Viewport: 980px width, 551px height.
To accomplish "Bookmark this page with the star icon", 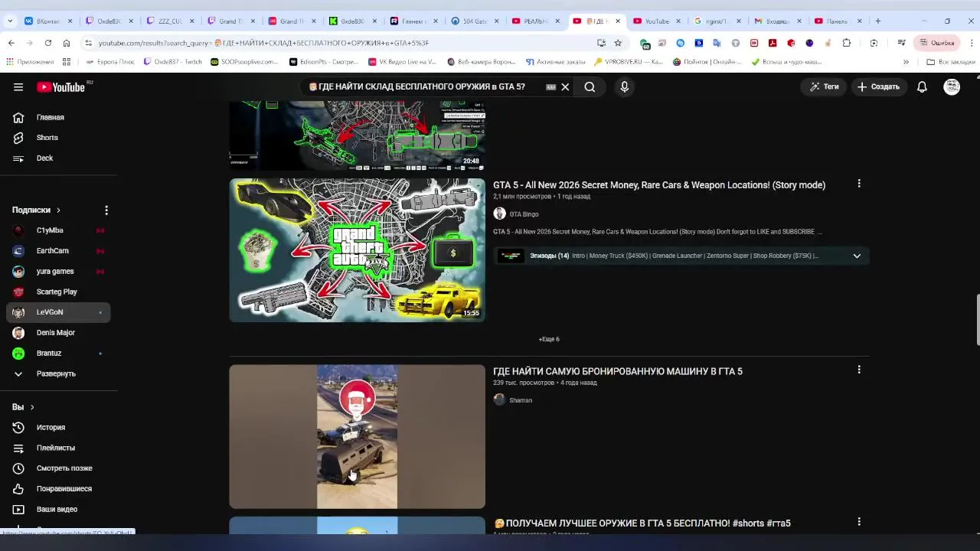I will coord(618,43).
